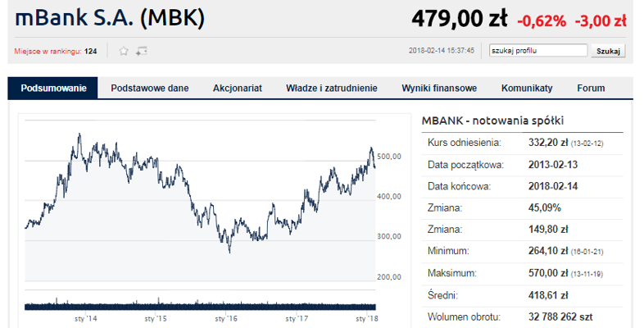The height and width of the screenshot is (328, 644).
Task: Open the Komunikaty tab
Action: 527,88
